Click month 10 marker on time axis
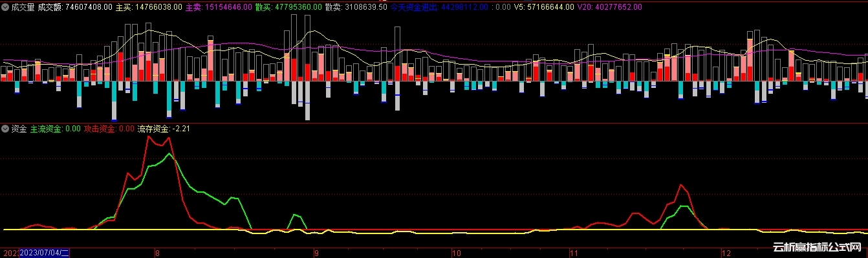Image resolution: width=868 pixels, height=258 pixels. tap(457, 253)
